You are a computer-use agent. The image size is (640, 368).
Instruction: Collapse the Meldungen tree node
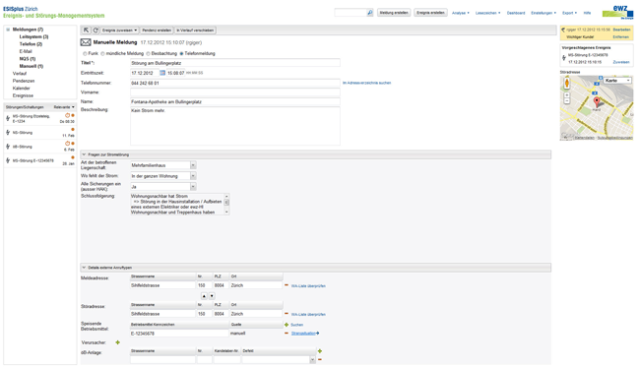tap(8, 29)
